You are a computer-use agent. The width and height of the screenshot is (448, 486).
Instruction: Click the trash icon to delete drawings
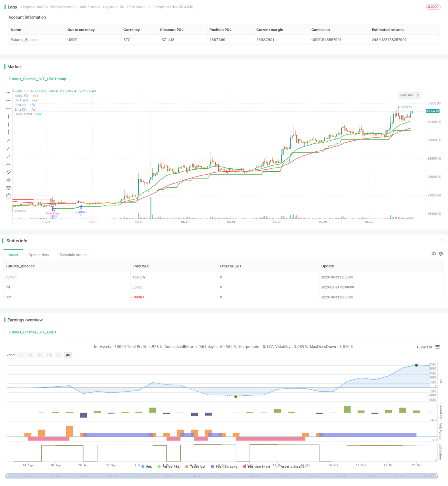click(8, 196)
